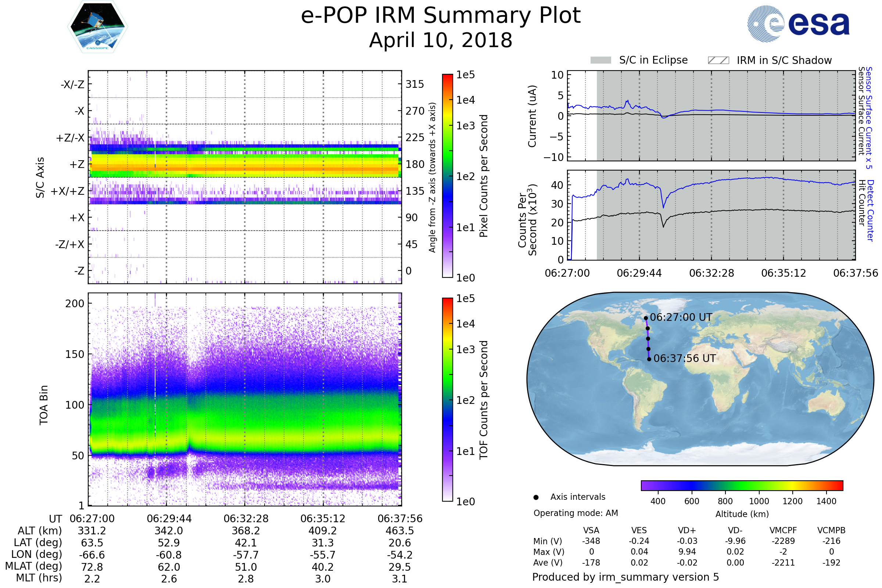
Task: Click the Operating mode: AM text
Action: click(576, 513)
